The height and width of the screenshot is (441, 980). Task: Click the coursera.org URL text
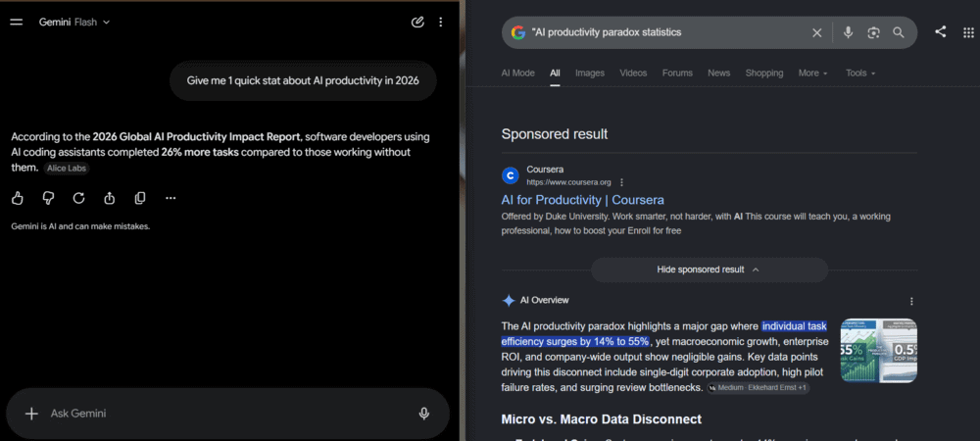click(x=568, y=182)
